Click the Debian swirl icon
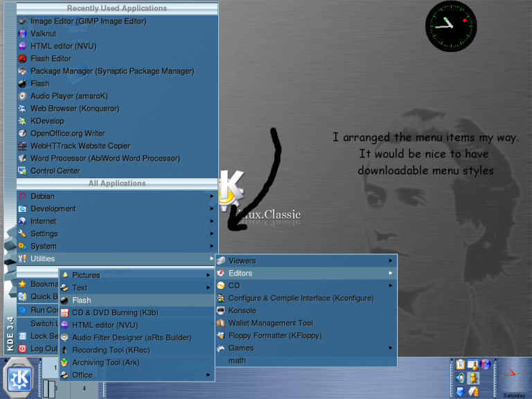Image resolution: width=532 pixels, height=399 pixels. pyautogui.click(x=22, y=197)
